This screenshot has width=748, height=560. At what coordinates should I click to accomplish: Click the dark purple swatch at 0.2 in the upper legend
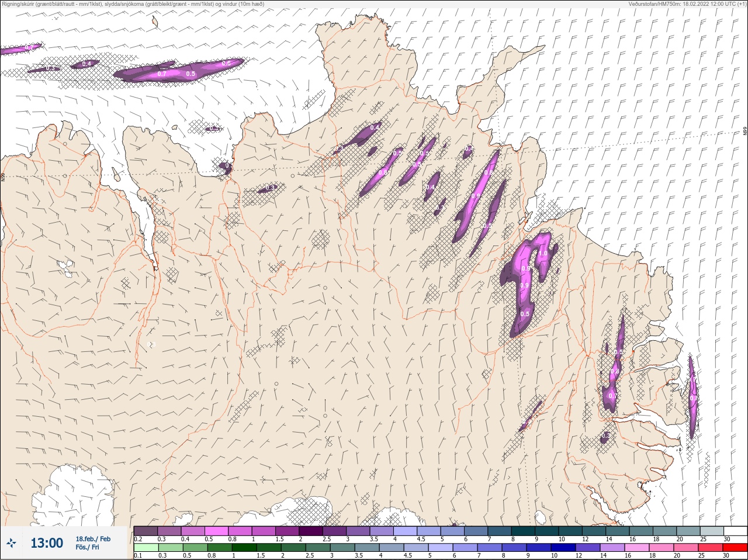146,531
